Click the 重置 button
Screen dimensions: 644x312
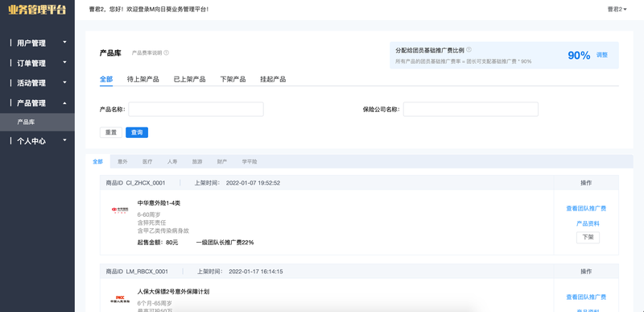click(x=111, y=132)
